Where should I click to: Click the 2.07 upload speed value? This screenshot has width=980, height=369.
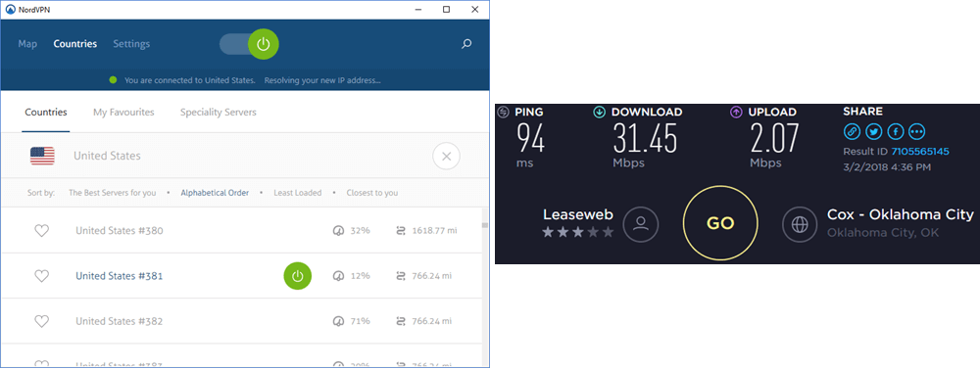(775, 139)
